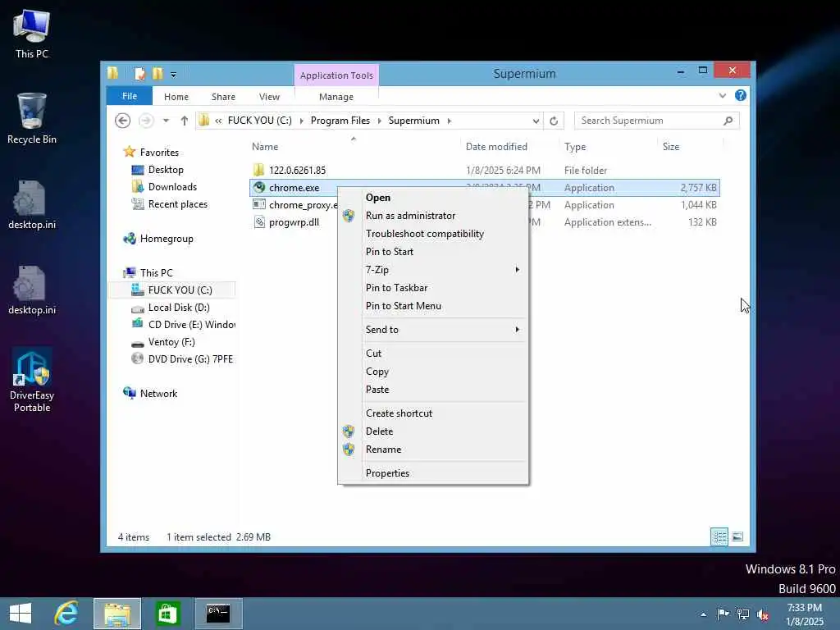Click the Action Center flag tray icon
The image size is (840, 630).
pos(723,614)
